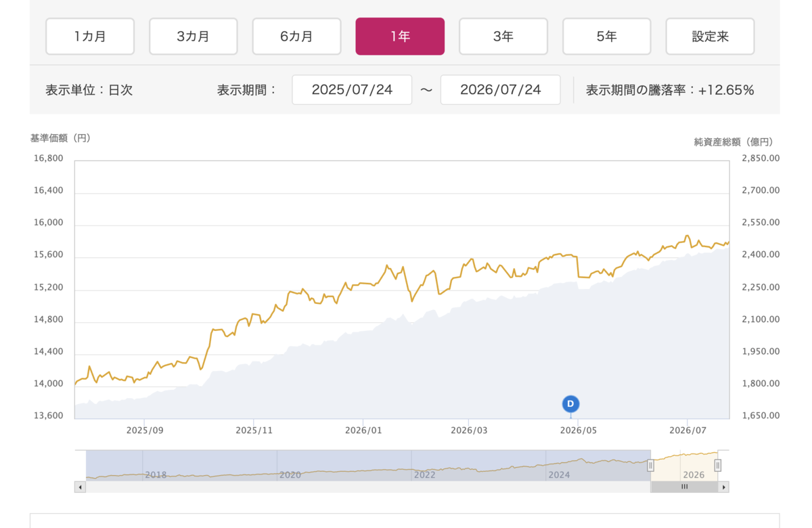Click the left range handle of the navigator
The image size is (812, 528).
(x=650, y=465)
